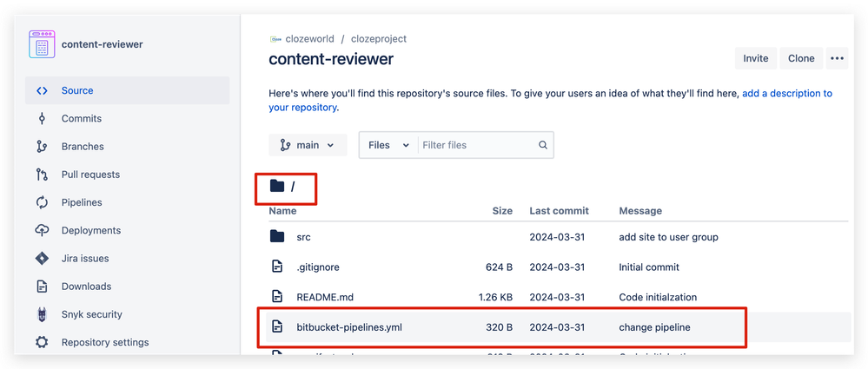Click the README.md file icon
Screen dimensions: 868x369
pos(277,297)
